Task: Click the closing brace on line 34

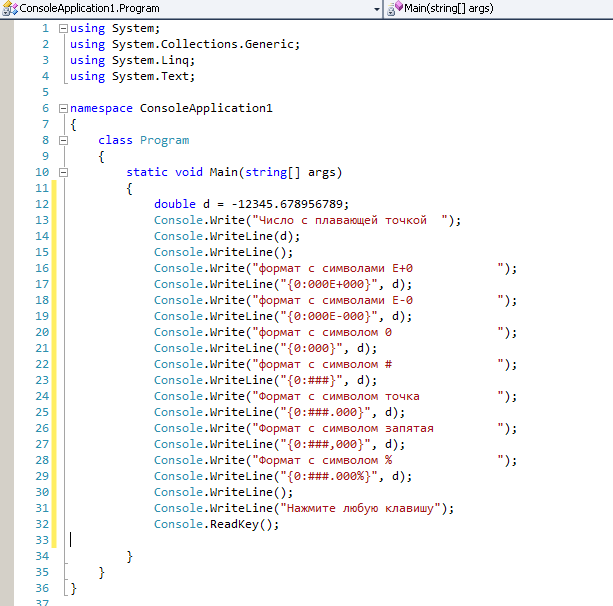Action: point(129,557)
